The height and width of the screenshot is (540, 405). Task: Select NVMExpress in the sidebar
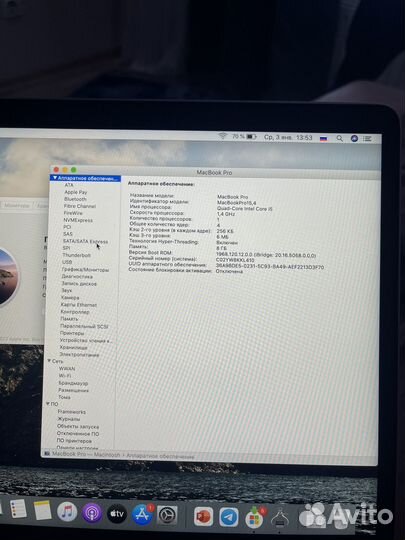coord(78,220)
